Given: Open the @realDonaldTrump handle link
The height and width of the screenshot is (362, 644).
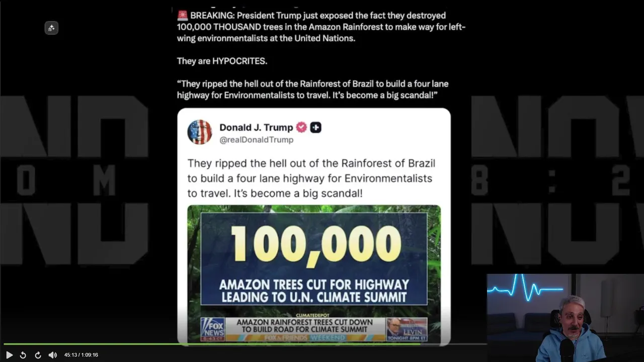Looking at the screenshot, I should [x=256, y=140].
